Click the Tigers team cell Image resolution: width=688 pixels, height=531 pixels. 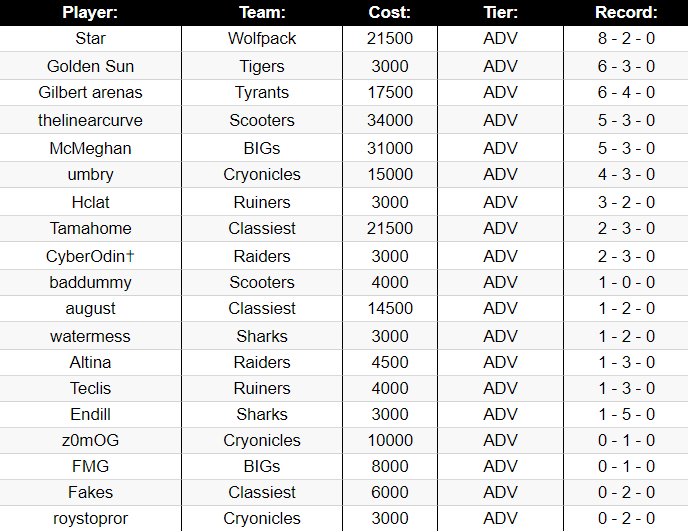coord(262,66)
